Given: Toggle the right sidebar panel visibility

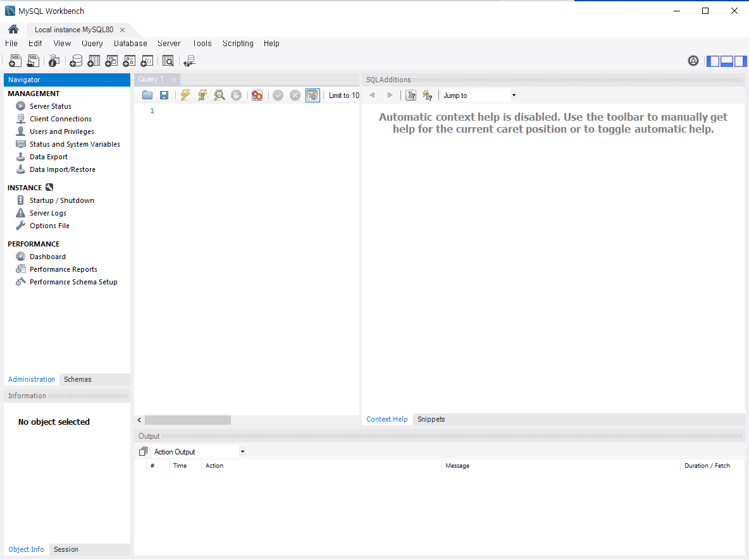Looking at the screenshot, I should [740, 61].
